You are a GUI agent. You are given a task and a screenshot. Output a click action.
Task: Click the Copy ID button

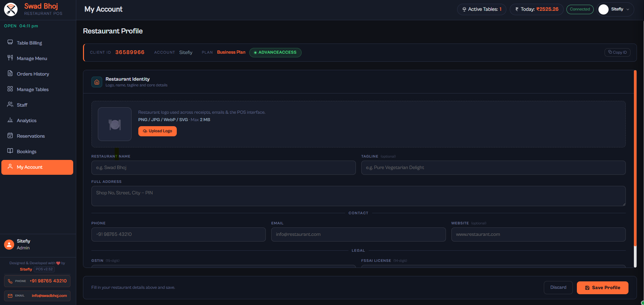click(x=617, y=52)
